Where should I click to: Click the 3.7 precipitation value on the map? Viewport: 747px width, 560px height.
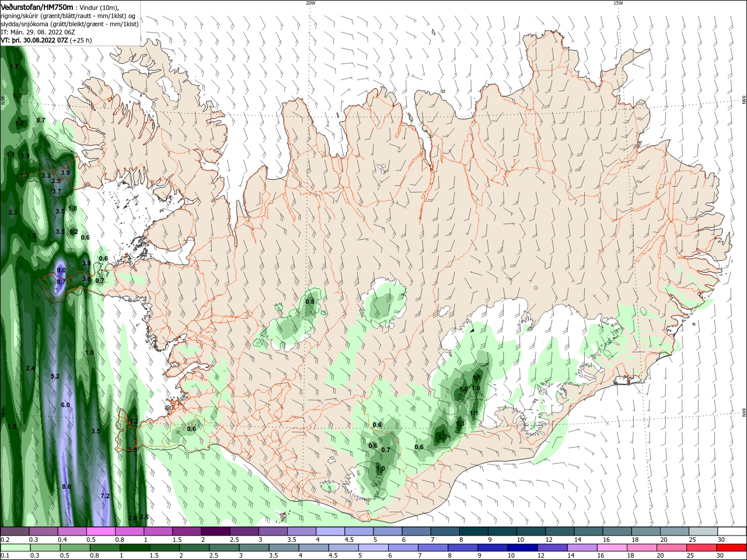[x=56, y=191]
